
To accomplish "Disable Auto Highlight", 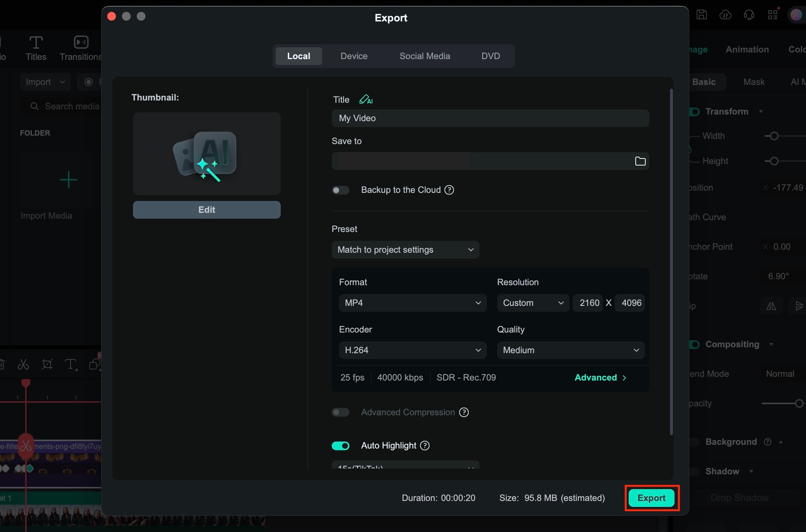I will [x=340, y=446].
